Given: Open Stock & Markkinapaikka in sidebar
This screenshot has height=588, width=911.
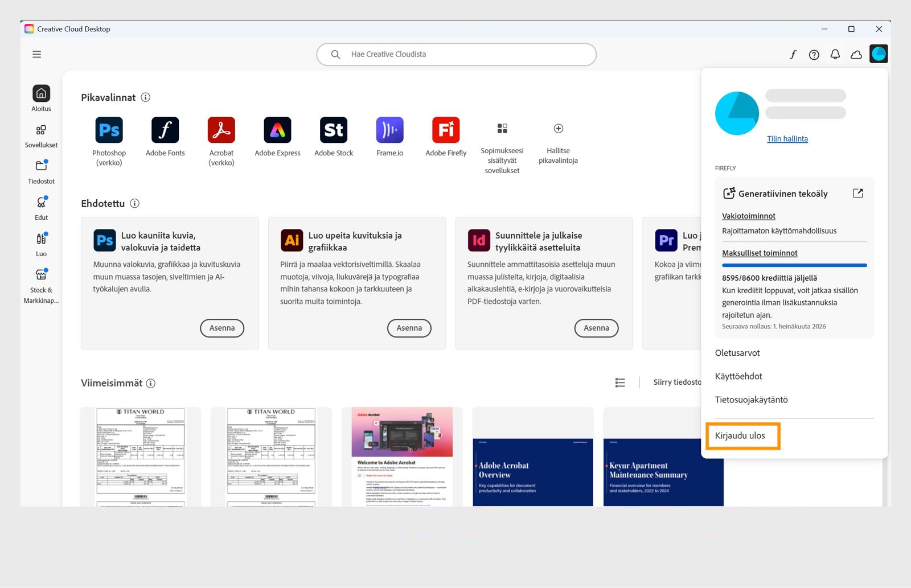Looking at the screenshot, I should (x=41, y=286).
